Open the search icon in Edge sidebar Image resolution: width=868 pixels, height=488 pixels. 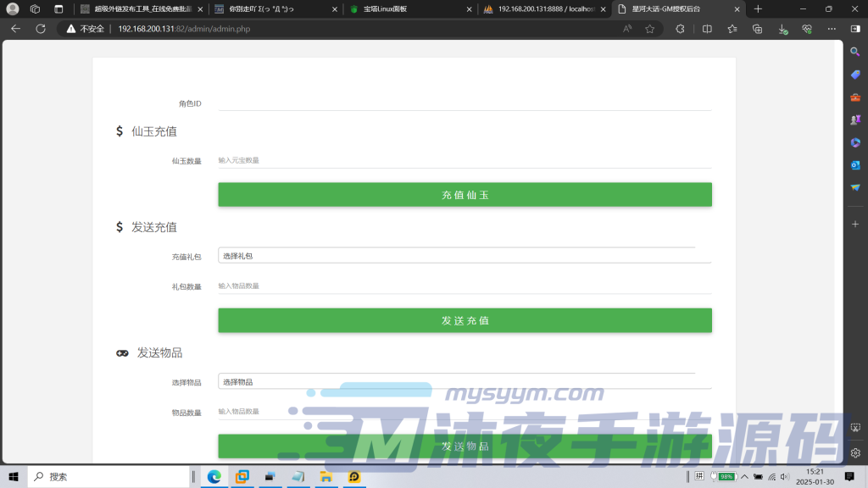click(854, 52)
